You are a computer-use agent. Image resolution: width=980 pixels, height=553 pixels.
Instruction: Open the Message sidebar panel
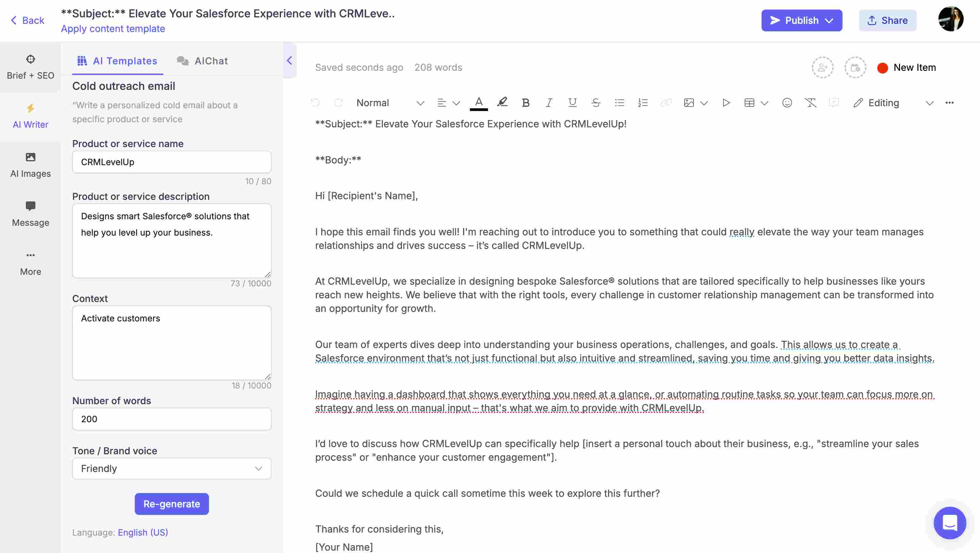point(30,215)
